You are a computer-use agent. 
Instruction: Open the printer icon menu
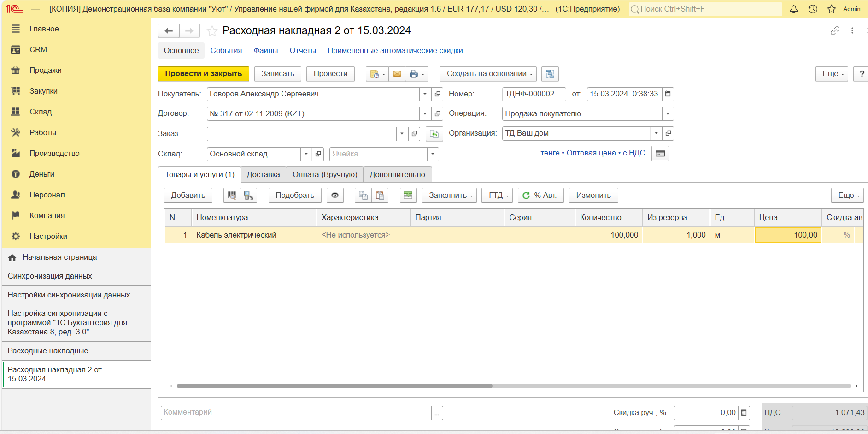click(416, 74)
